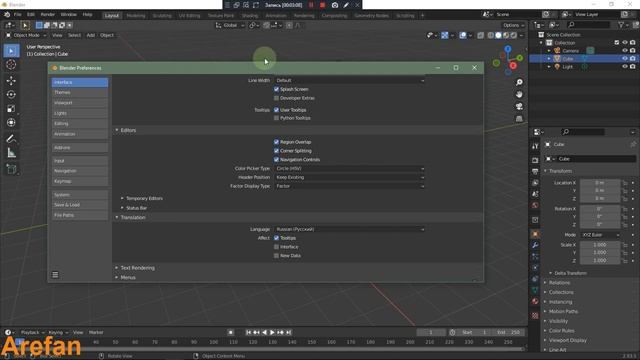Viewport: 640px width, 360px height.
Task: Open the Render properties tab icon
Action: [x=535, y=160]
